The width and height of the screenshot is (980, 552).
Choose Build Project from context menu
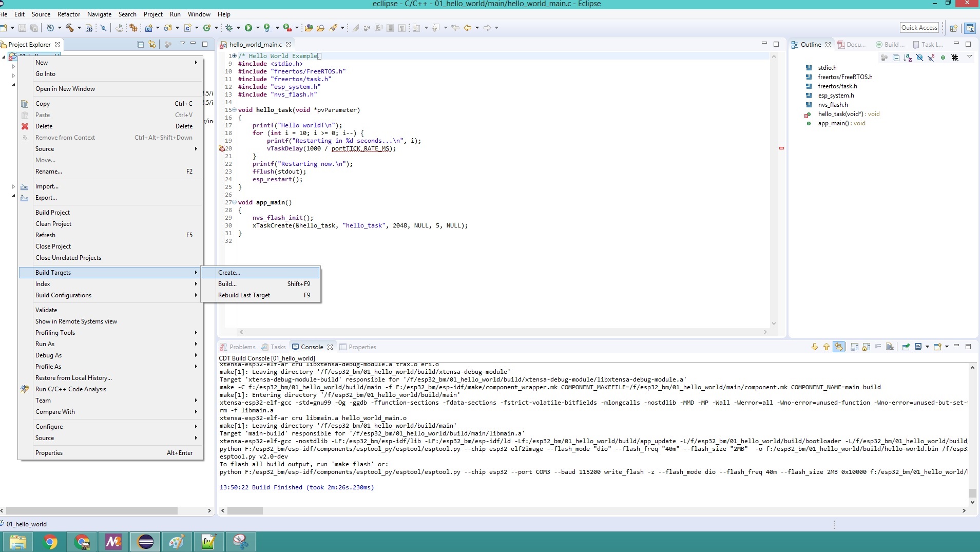(111, 213)
